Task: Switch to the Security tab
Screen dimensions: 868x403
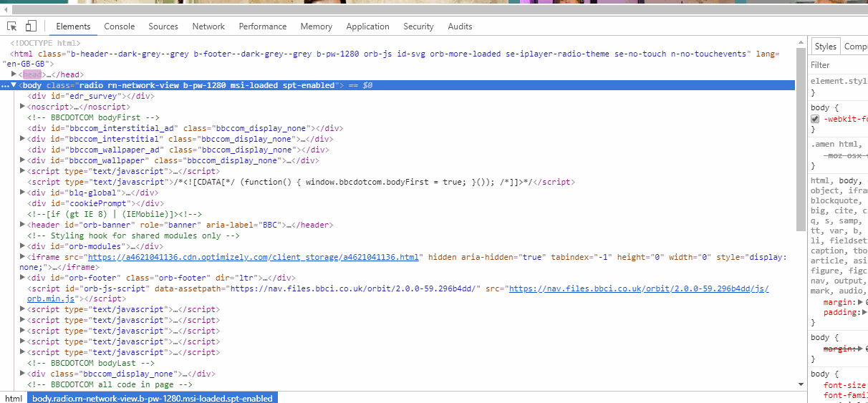Action: (x=418, y=26)
